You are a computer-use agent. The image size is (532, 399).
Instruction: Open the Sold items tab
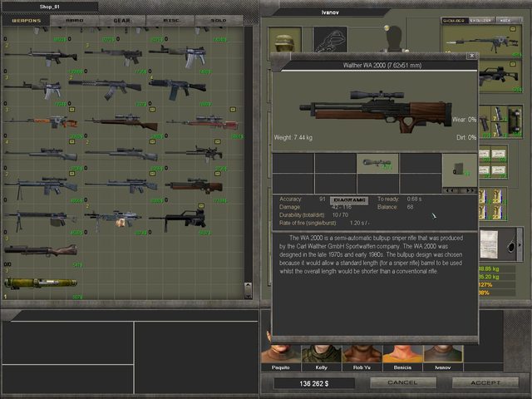[x=219, y=21]
